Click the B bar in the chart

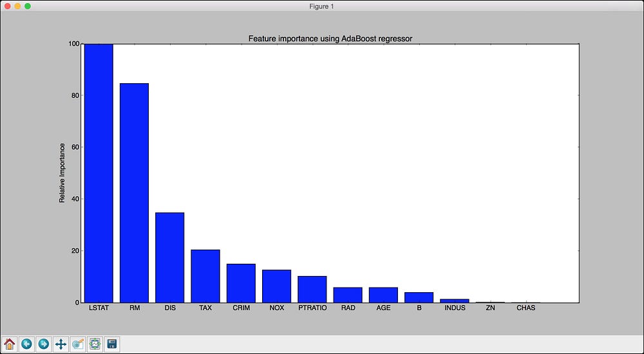tap(419, 297)
